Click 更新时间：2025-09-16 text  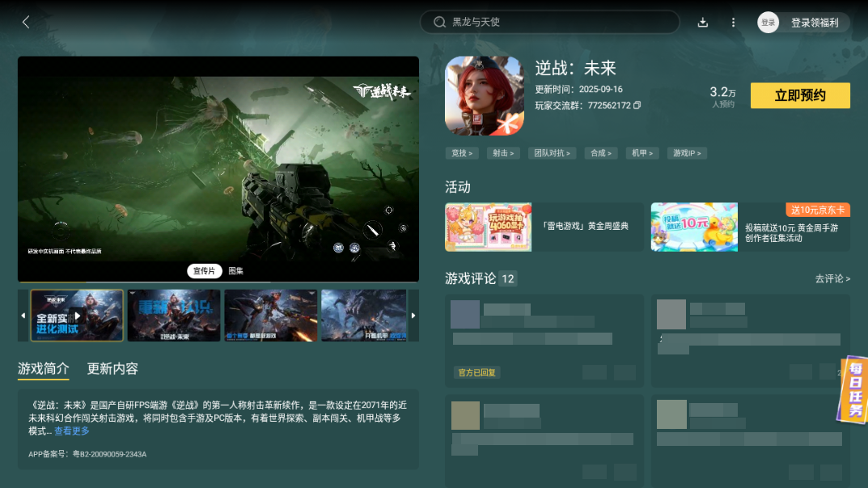[x=578, y=89]
